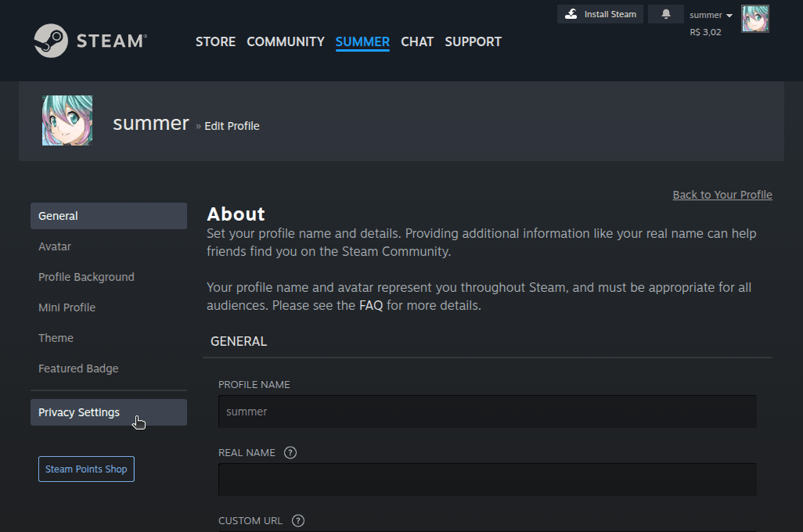
Task: Open notifications via the bell icon
Action: tap(665, 13)
